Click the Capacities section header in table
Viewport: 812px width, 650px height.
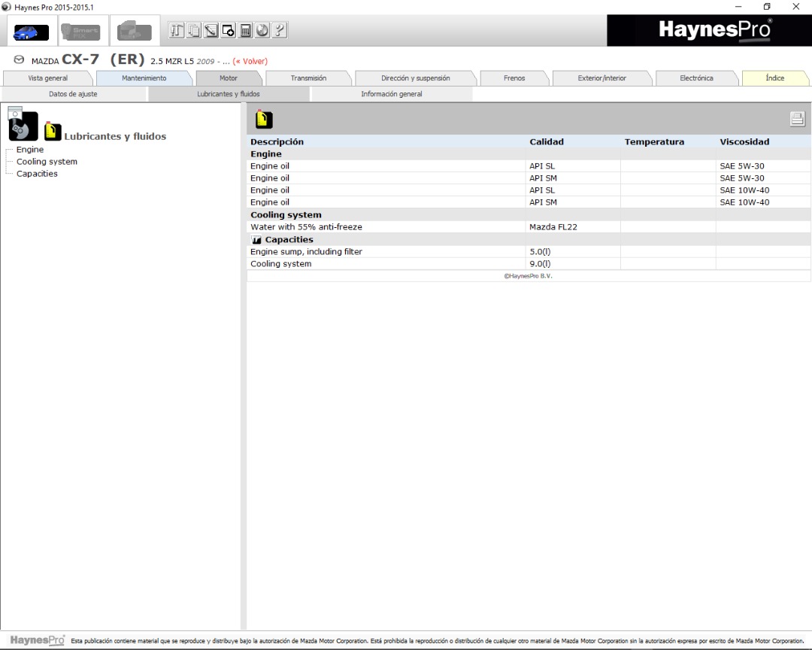coord(289,240)
